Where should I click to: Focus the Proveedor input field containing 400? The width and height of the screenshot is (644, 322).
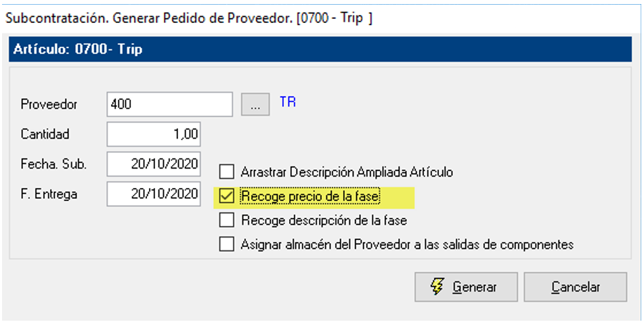pos(169,104)
